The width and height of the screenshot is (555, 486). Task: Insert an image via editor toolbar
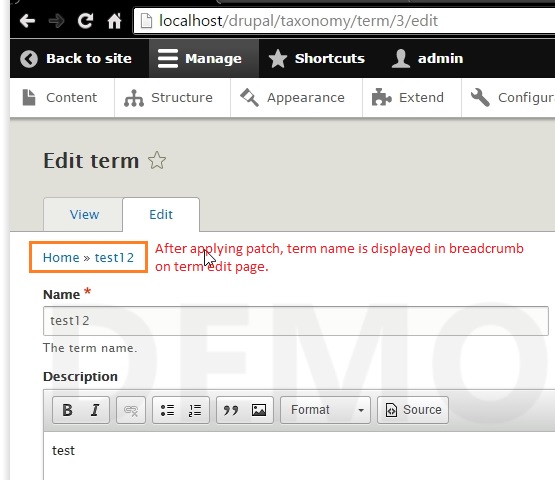click(x=259, y=410)
